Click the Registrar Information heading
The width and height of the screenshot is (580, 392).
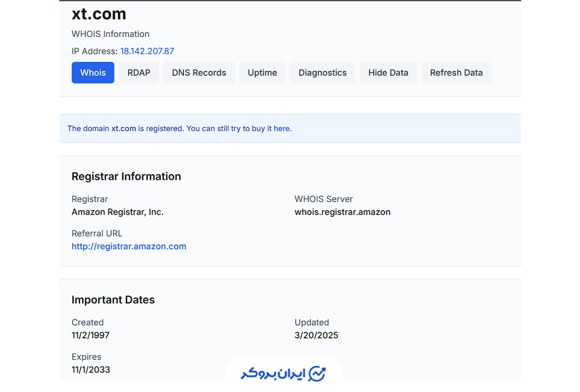point(126,176)
